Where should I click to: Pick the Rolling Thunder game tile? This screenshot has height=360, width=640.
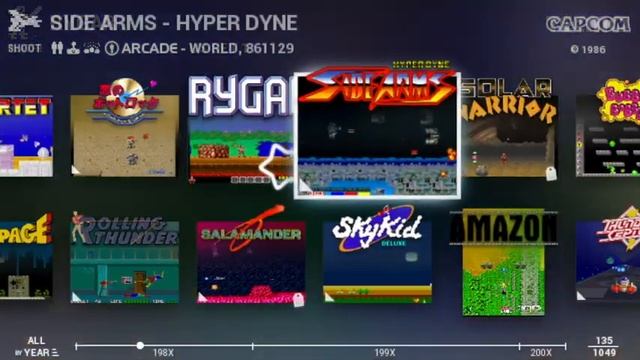click(x=125, y=258)
